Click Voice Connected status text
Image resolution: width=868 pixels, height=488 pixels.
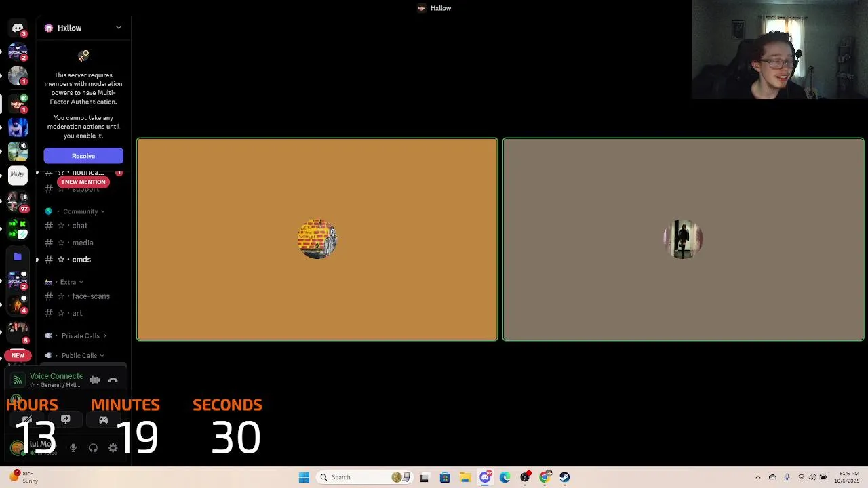(x=56, y=376)
